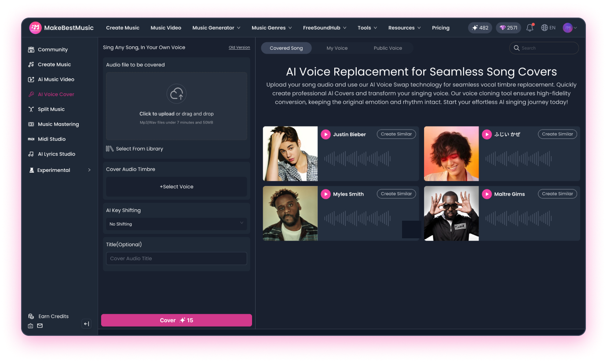Click the board icon left of the envelope
The height and width of the screenshot is (364, 607).
click(30, 326)
